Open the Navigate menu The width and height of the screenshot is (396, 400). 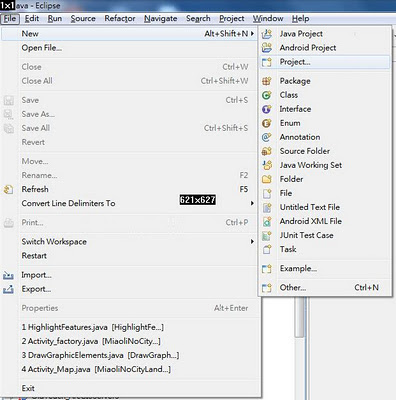click(x=161, y=19)
